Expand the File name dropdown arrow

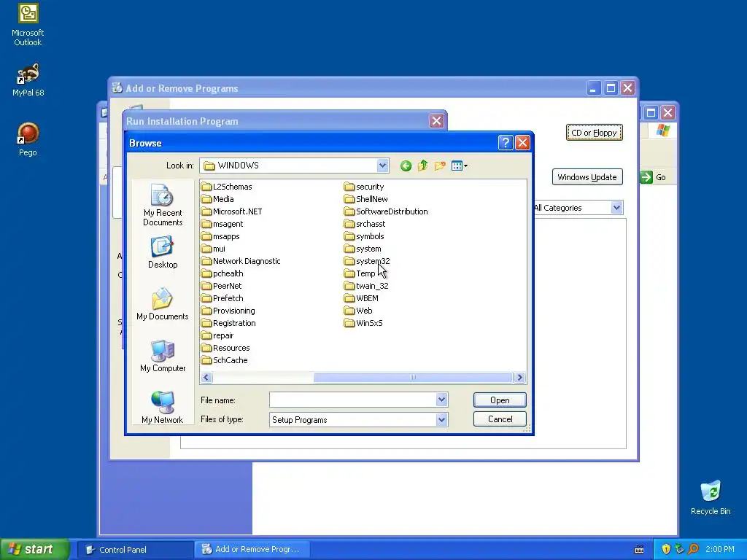coord(441,400)
